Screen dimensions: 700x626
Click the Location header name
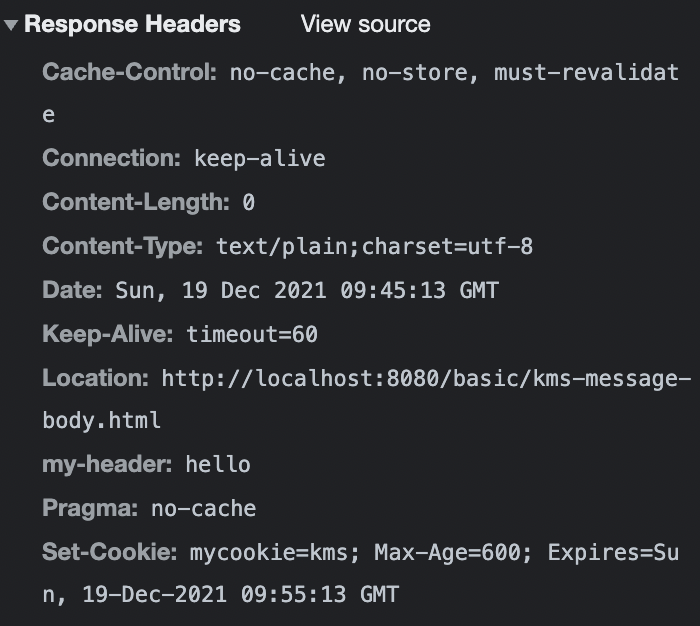pos(96,378)
